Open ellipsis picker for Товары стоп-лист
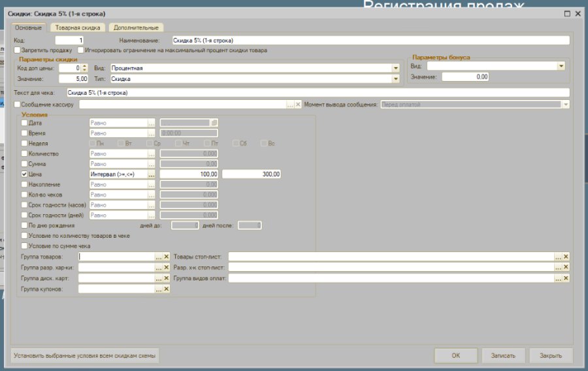 coord(559,257)
